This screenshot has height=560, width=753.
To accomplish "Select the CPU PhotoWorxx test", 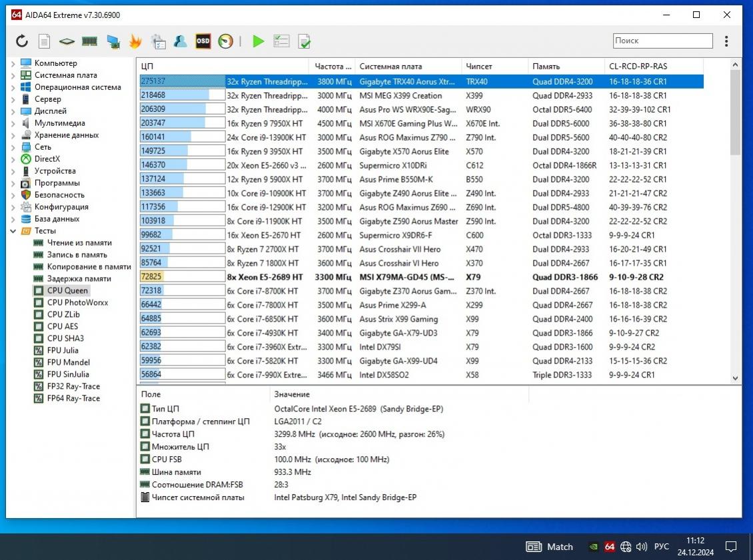I will [x=77, y=302].
